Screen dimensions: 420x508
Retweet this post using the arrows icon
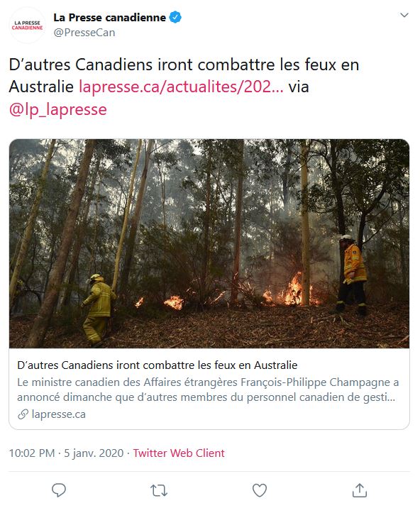coord(159,490)
